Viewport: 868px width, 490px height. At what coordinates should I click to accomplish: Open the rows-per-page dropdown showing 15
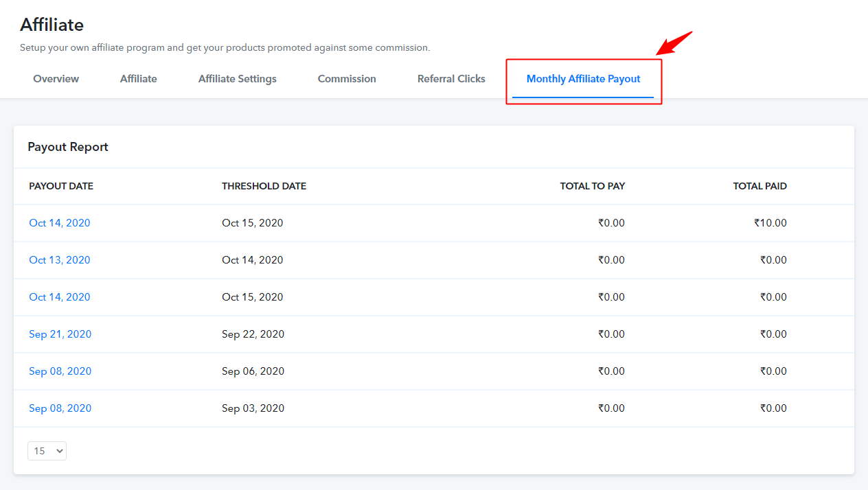(x=47, y=450)
